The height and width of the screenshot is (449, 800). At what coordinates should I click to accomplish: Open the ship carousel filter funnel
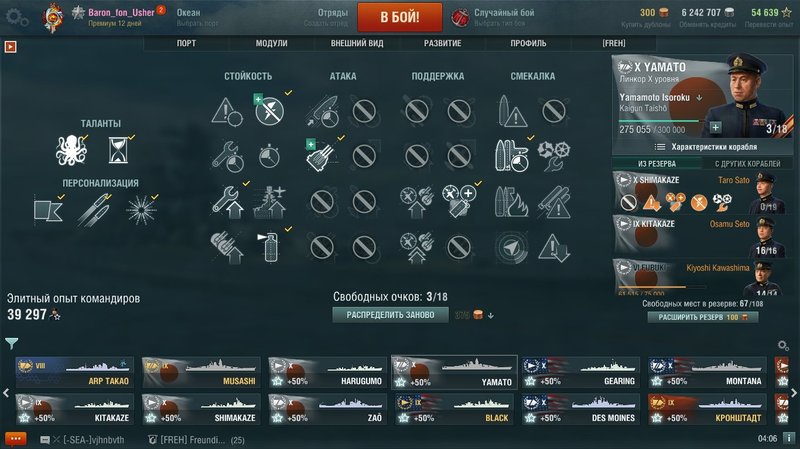[x=11, y=343]
